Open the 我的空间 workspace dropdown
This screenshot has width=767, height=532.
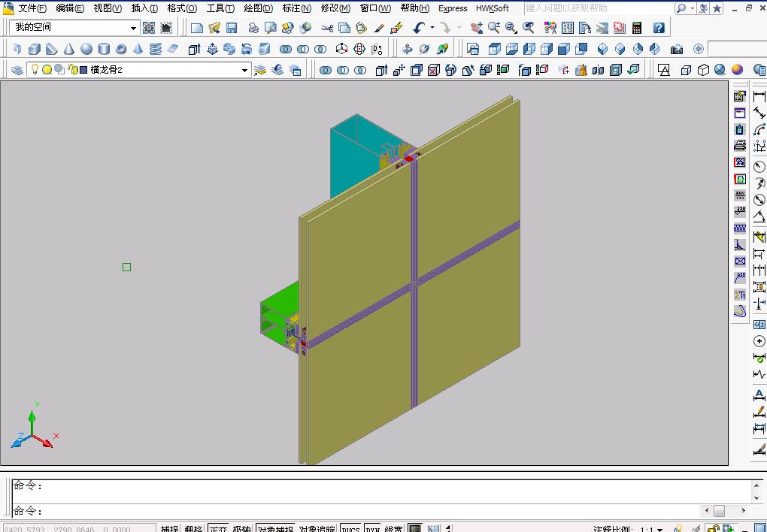click(x=133, y=28)
